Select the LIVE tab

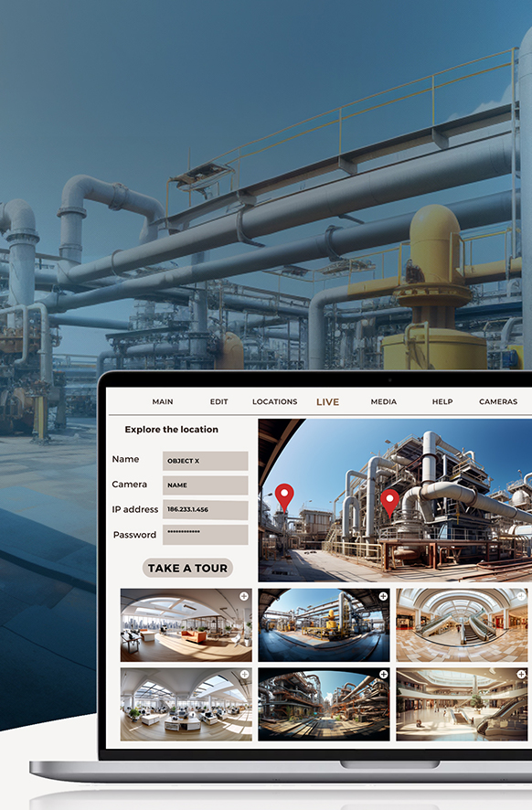pos(327,402)
